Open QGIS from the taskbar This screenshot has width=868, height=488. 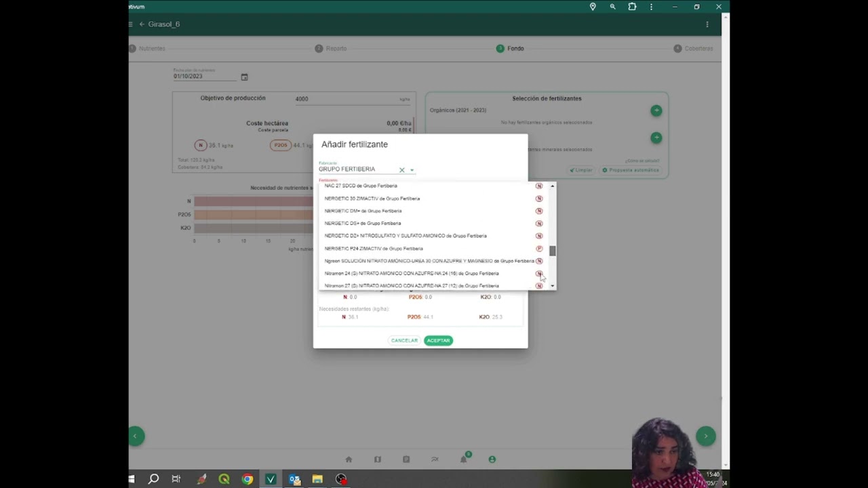(224, 479)
